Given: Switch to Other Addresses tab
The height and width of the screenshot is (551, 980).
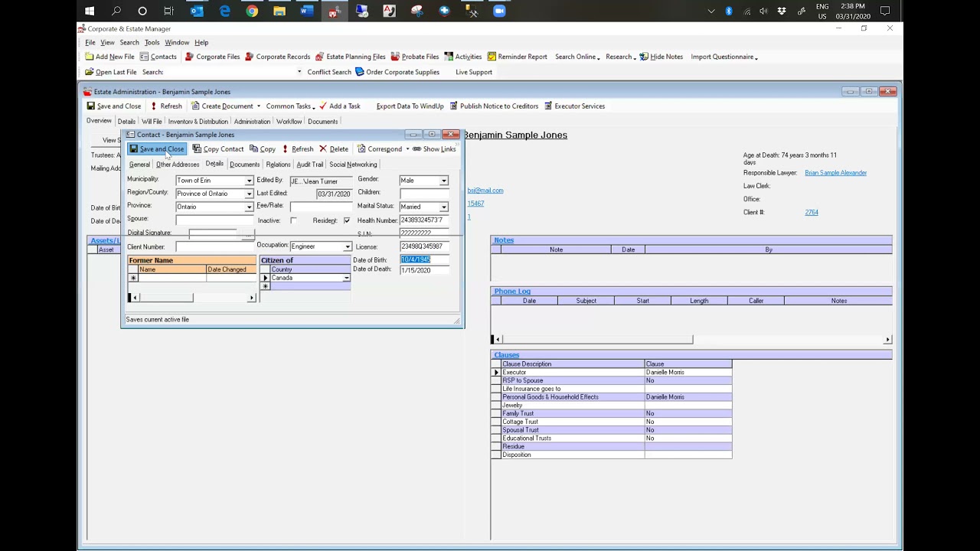Looking at the screenshot, I should pyautogui.click(x=178, y=165).
